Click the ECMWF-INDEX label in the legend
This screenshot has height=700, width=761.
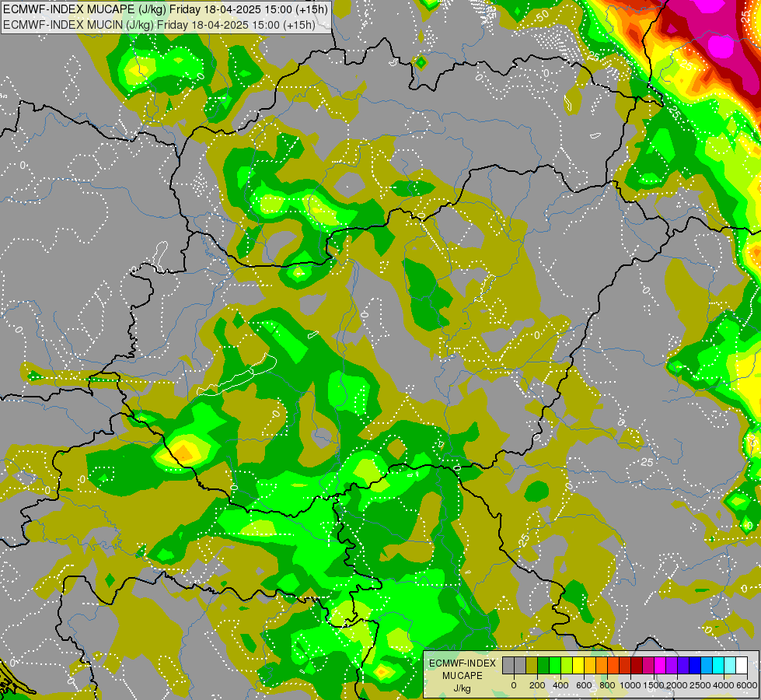[463, 663]
